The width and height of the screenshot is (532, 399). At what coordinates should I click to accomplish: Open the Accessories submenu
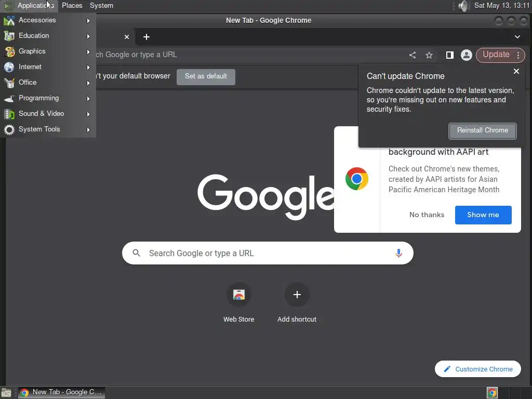48,20
